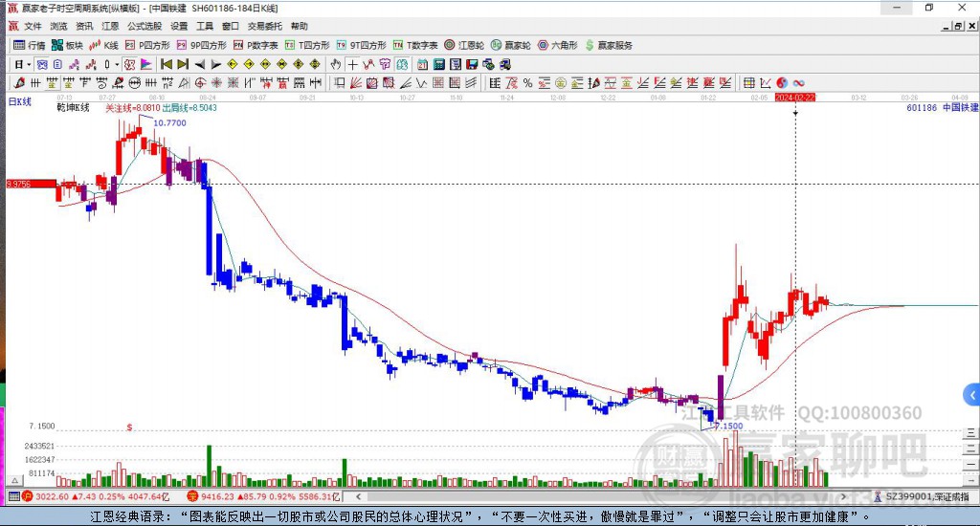Select the red pencil drawing tool
Screen dimensions: 980x526
coord(19,83)
